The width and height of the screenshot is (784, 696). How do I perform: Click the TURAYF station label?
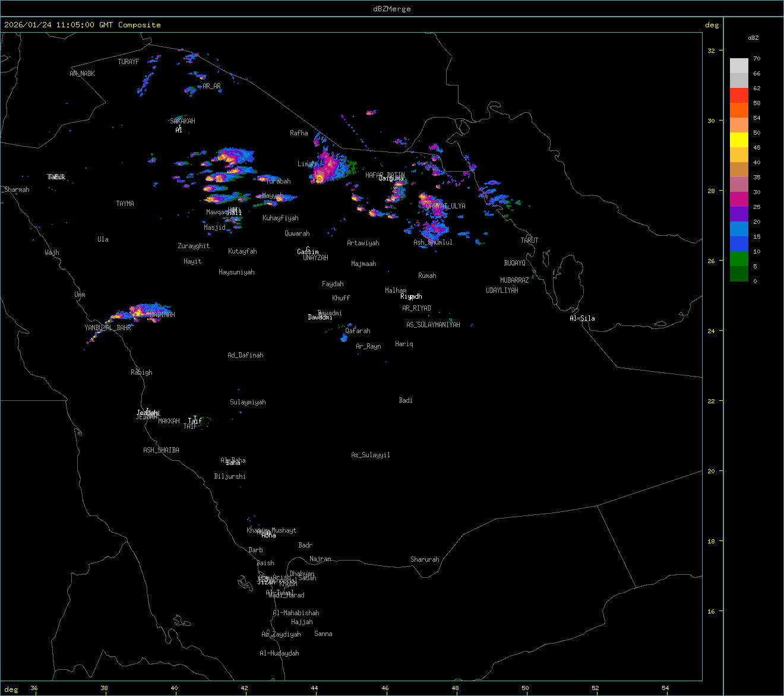coord(128,62)
